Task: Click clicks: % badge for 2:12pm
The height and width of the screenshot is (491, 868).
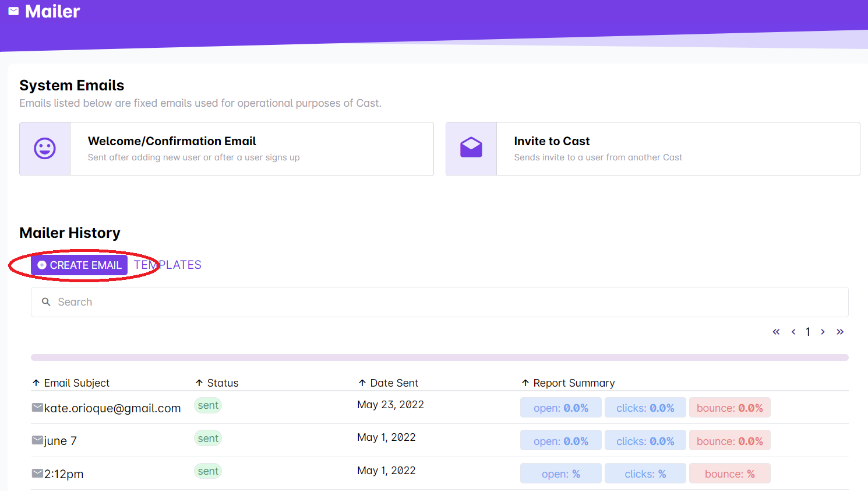Action: [645, 474]
